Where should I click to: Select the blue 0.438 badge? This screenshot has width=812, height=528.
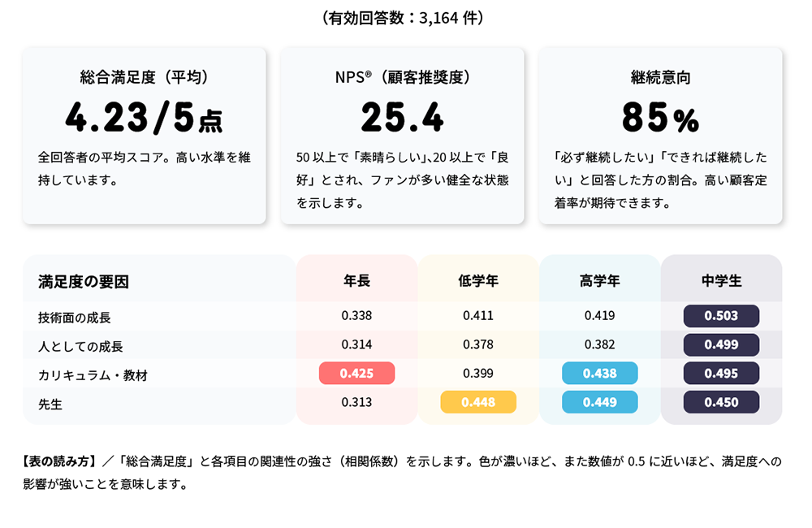click(x=600, y=373)
